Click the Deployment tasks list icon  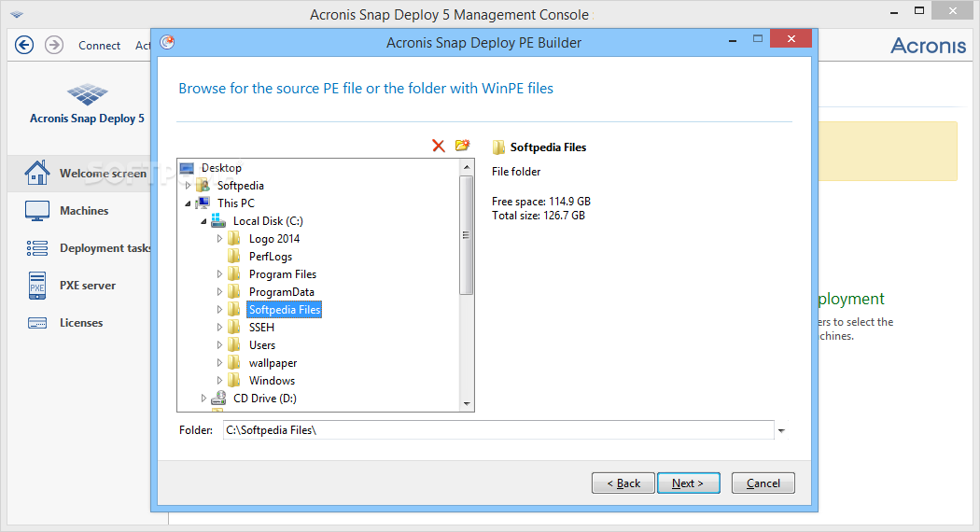pos(37,248)
